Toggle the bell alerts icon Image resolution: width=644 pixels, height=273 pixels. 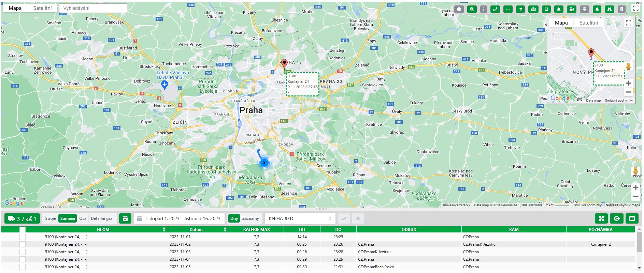559,9
